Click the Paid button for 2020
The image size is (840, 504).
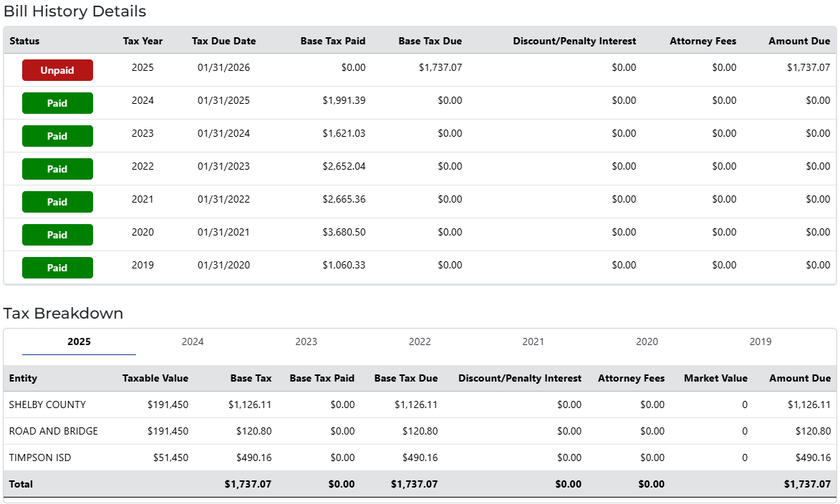click(57, 235)
